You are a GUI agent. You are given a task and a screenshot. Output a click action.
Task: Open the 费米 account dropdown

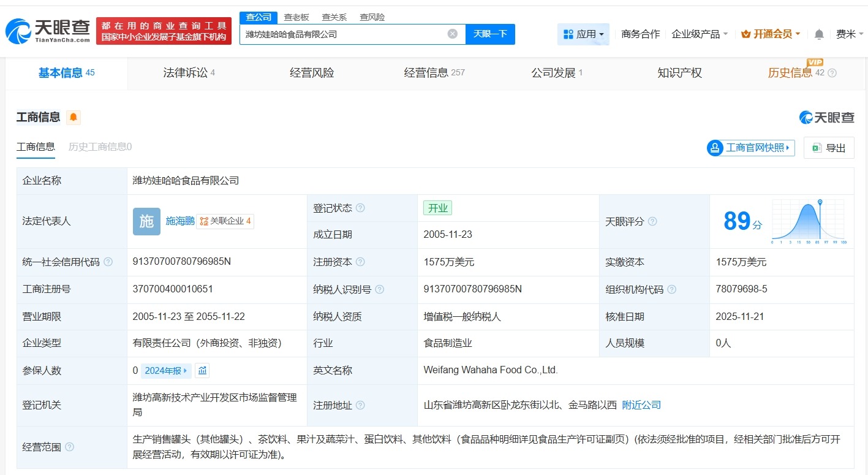pos(848,34)
